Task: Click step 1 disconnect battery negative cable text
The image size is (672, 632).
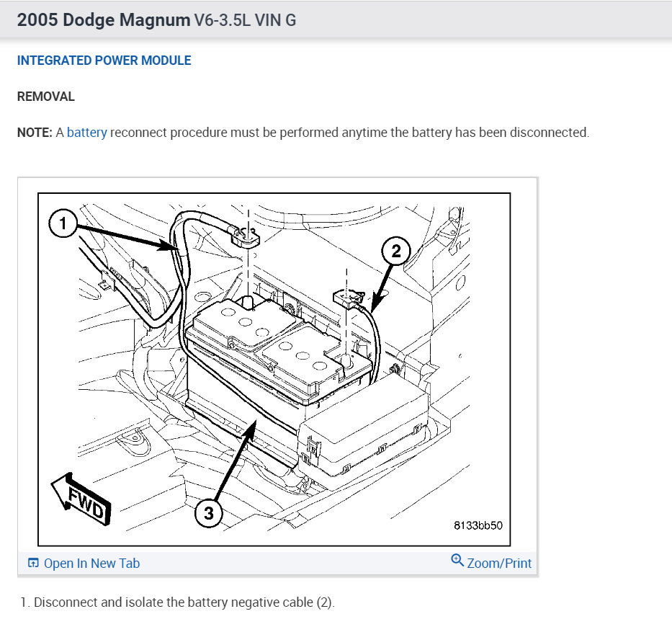Action: tap(177, 602)
